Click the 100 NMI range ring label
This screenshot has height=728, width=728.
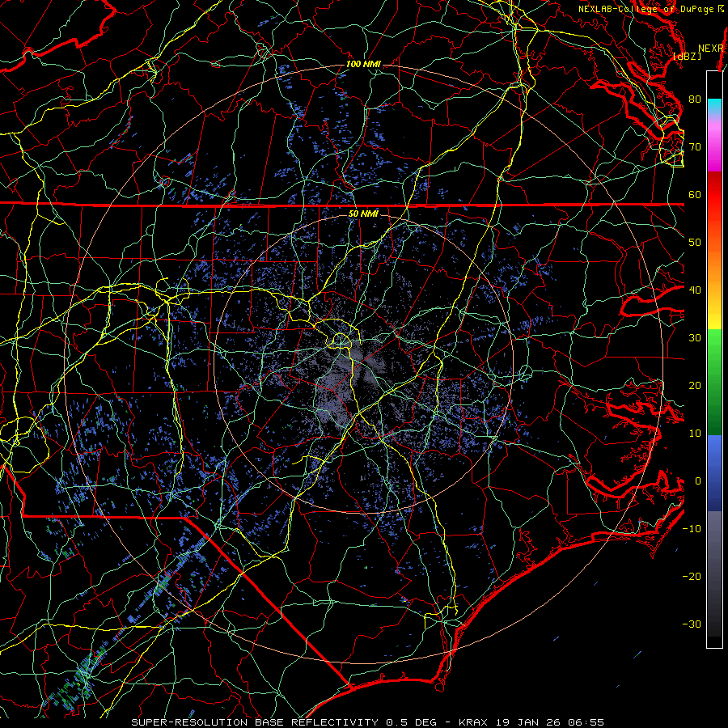pyautogui.click(x=363, y=64)
